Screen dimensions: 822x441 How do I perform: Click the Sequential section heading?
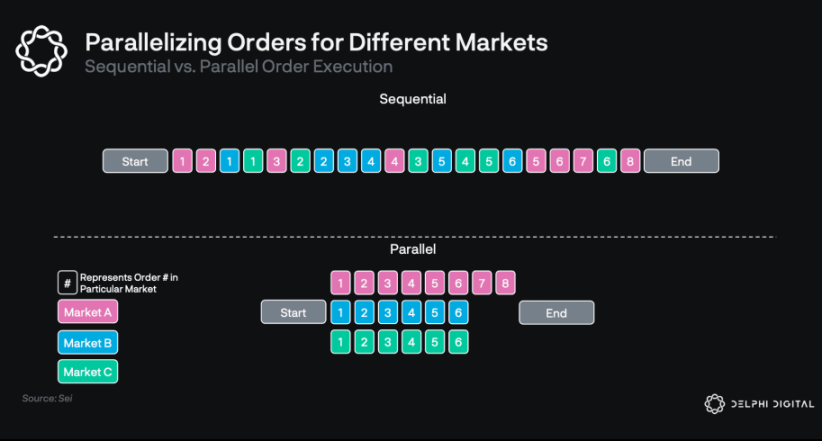point(412,99)
